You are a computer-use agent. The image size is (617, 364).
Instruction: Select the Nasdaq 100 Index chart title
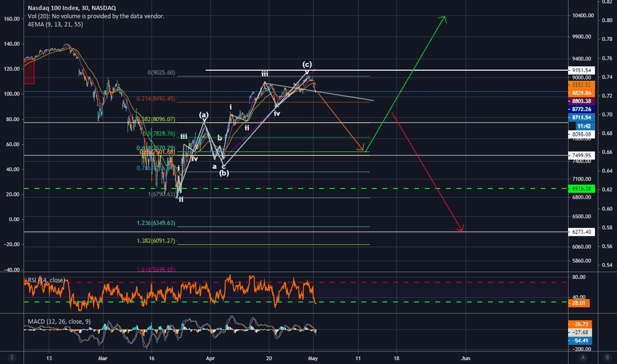71,8
